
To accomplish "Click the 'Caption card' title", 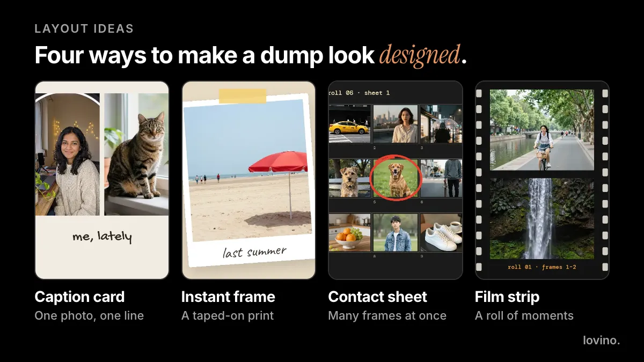I will [x=79, y=297].
